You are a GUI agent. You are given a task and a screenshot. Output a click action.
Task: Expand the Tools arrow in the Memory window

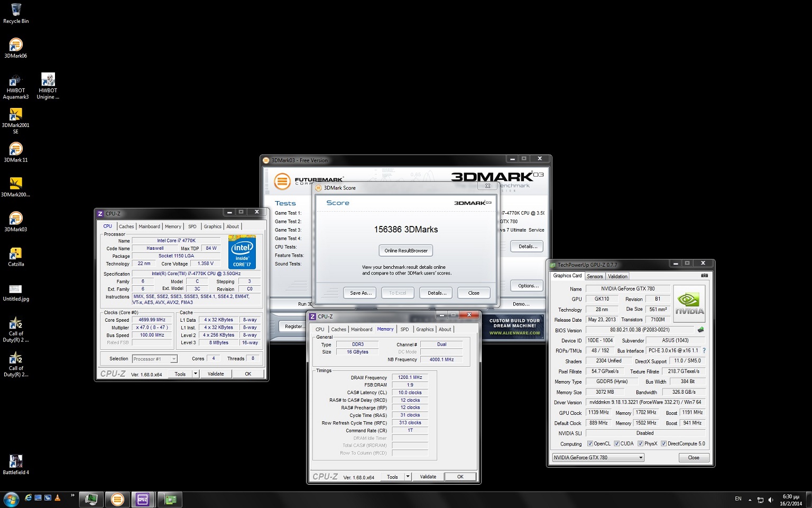[408, 477]
